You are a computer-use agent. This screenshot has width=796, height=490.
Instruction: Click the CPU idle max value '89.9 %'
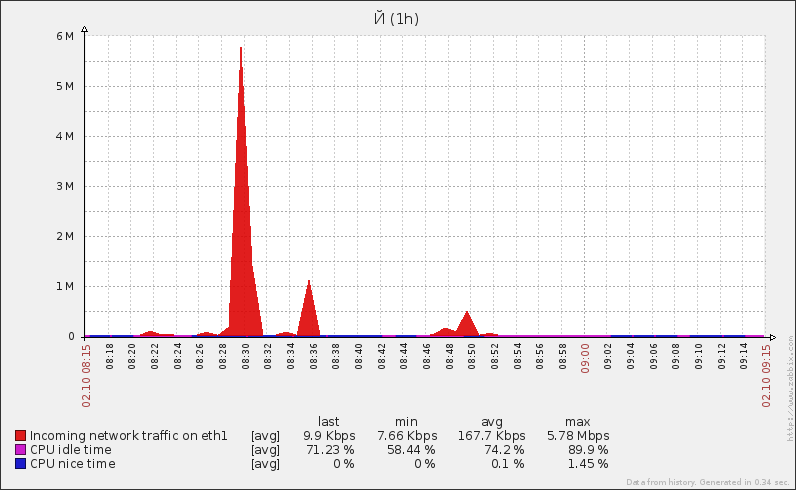click(588, 449)
